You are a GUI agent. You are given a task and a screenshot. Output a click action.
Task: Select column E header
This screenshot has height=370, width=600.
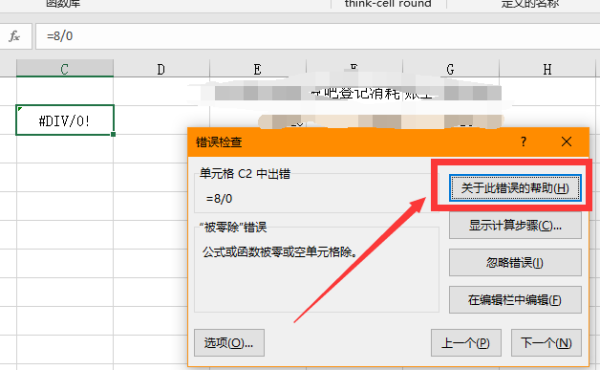[x=258, y=69]
